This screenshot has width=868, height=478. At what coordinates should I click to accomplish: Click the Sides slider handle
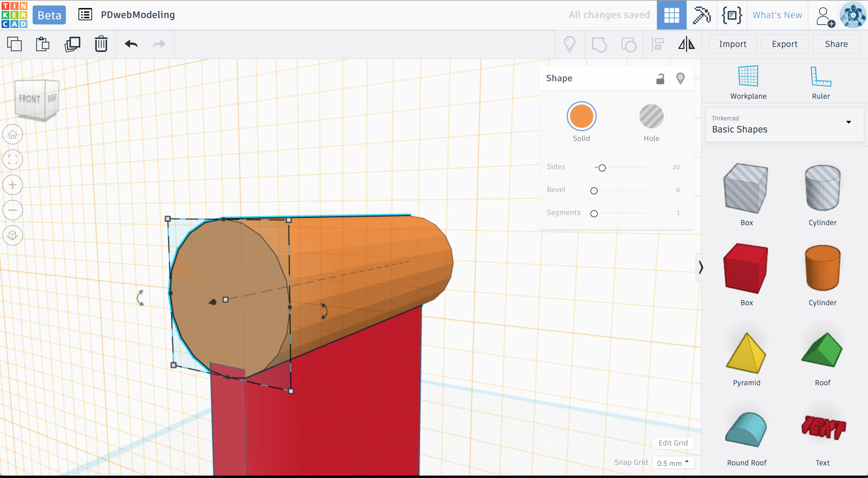pyautogui.click(x=602, y=168)
